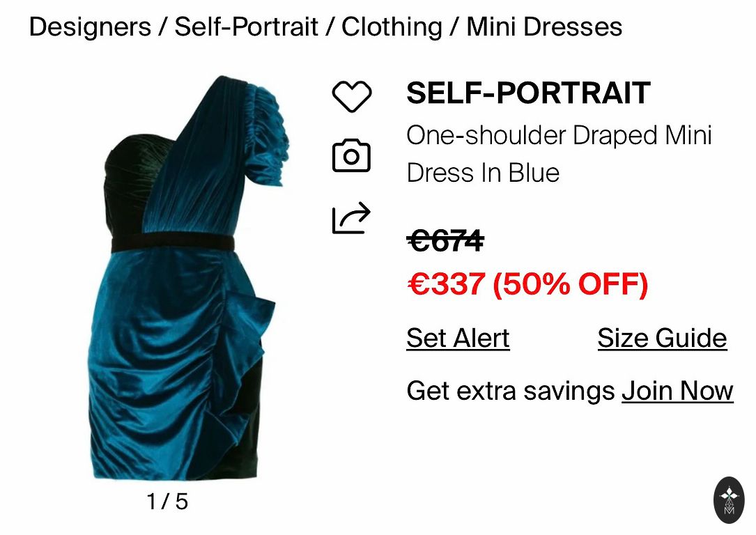Open Self-Portrait breadcrumb link
The width and height of the screenshot is (756, 535).
(x=246, y=26)
